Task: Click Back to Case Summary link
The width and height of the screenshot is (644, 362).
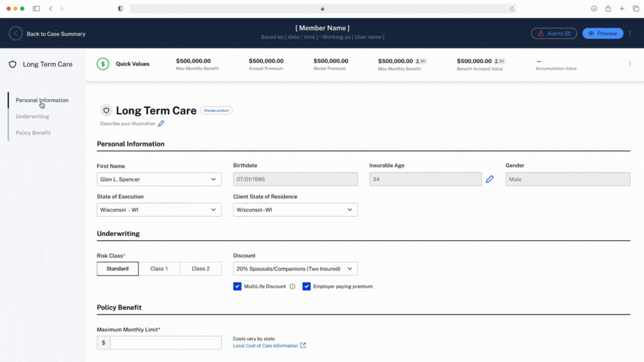Action: point(56,34)
